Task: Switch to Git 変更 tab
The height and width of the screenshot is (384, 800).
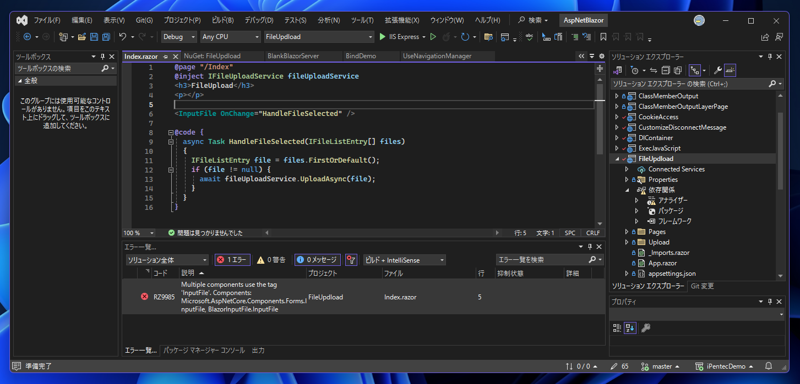Action: [703, 286]
